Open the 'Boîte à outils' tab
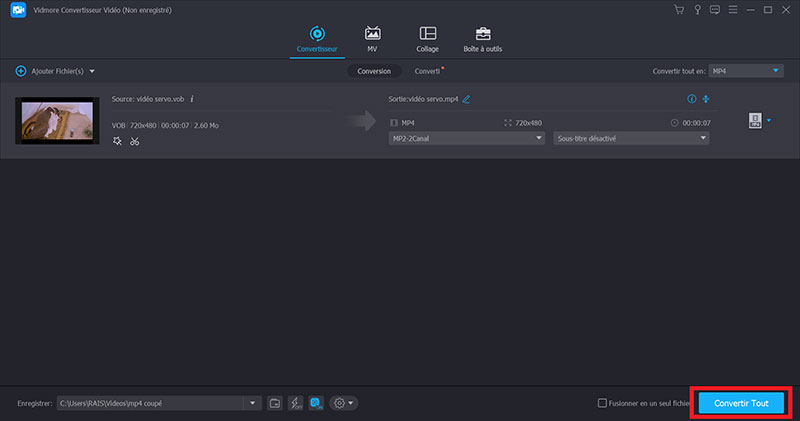800x421 pixels. pyautogui.click(x=482, y=39)
